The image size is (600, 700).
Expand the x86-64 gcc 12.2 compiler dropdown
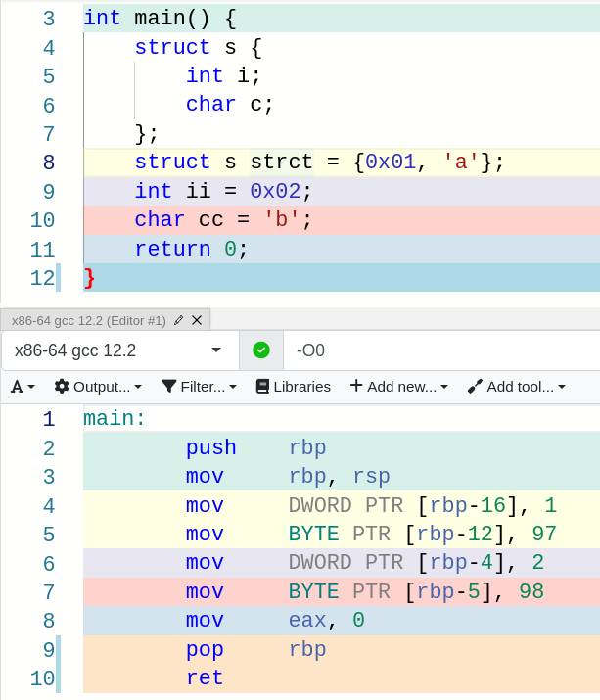pos(215,350)
